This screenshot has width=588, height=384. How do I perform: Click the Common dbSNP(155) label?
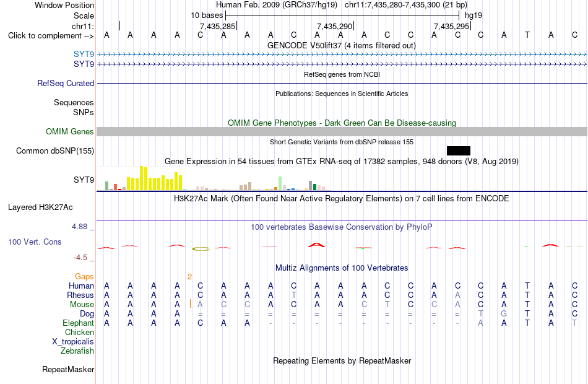pyautogui.click(x=54, y=151)
